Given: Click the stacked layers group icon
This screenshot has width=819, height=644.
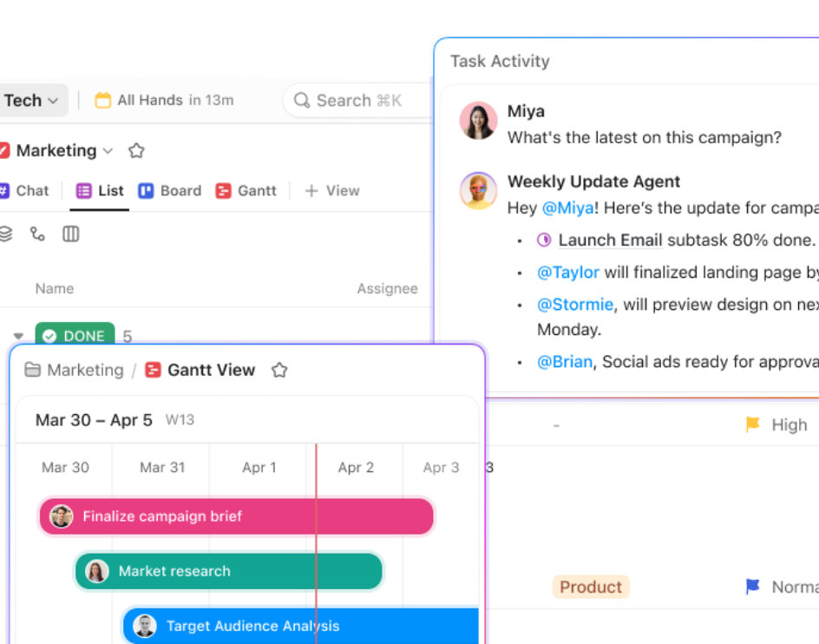Looking at the screenshot, I should click(5, 233).
